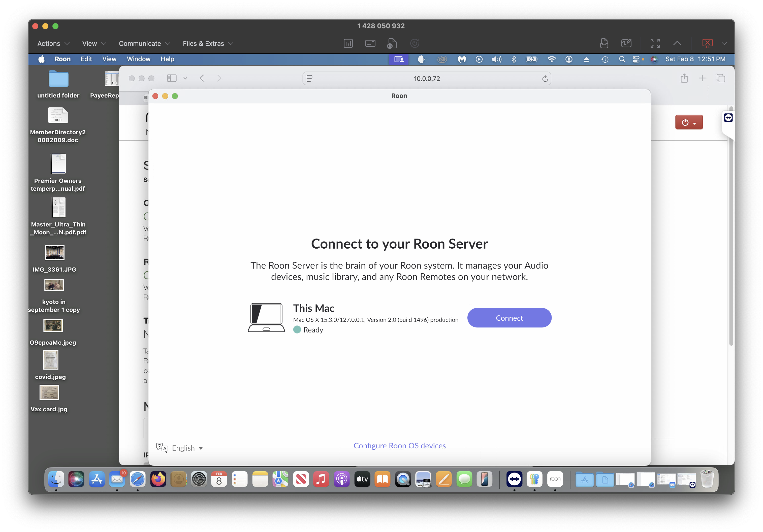
Task: Click red end session monitor icon
Action: [707, 43]
